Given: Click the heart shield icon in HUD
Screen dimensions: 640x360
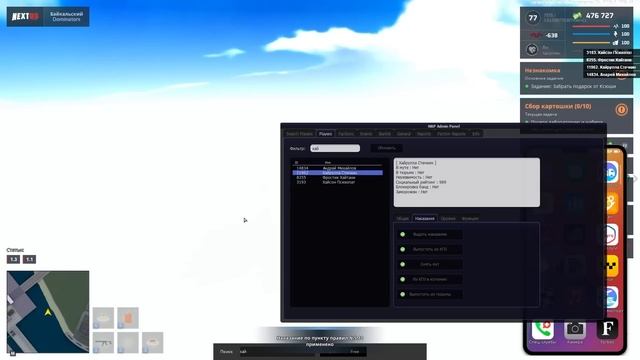Looking at the screenshot, I should (x=532, y=49).
